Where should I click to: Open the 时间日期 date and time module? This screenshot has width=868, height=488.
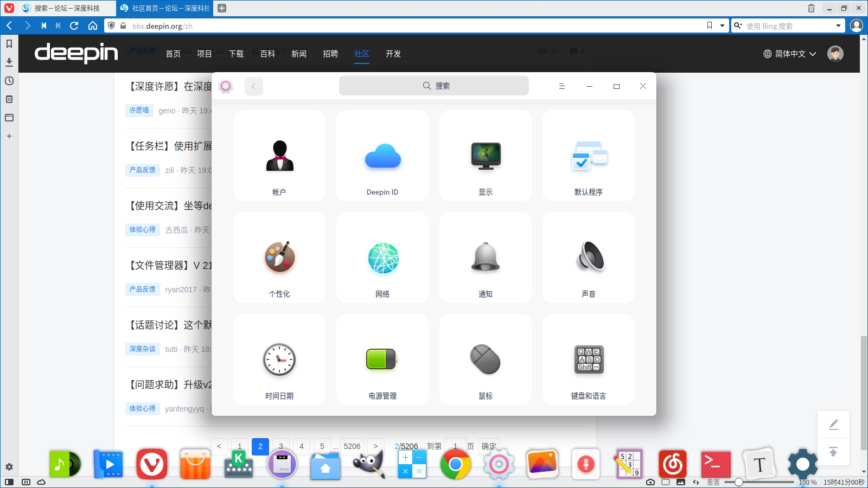pyautogui.click(x=279, y=359)
